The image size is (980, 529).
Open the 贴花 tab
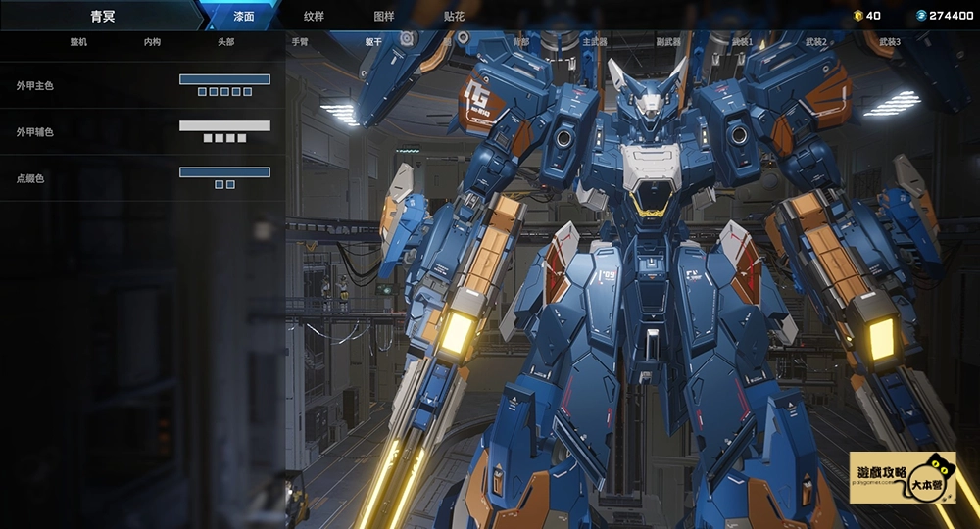pyautogui.click(x=454, y=17)
